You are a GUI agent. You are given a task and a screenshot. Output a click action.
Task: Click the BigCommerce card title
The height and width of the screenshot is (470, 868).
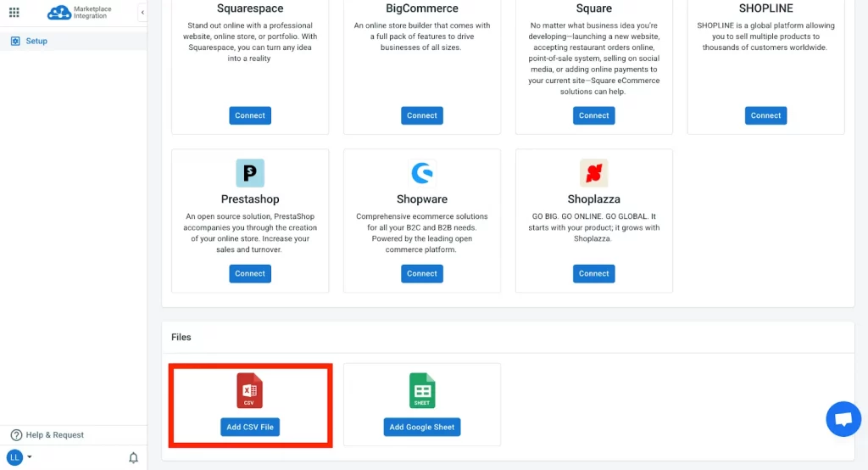coord(422,8)
